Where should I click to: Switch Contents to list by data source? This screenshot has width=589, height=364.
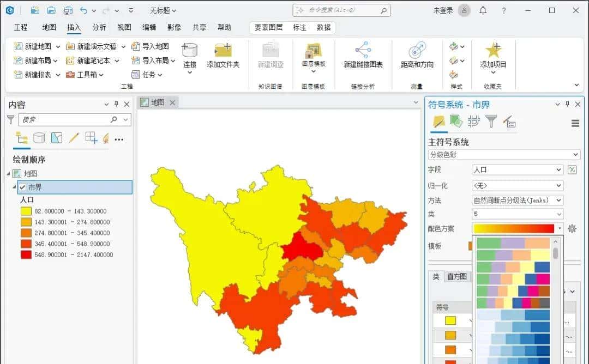pos(39,138)
